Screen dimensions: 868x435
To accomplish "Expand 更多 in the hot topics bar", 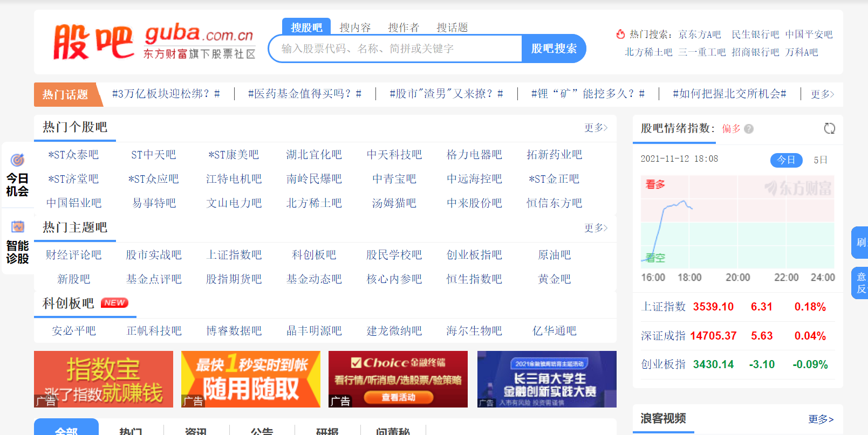I will 822,94.
